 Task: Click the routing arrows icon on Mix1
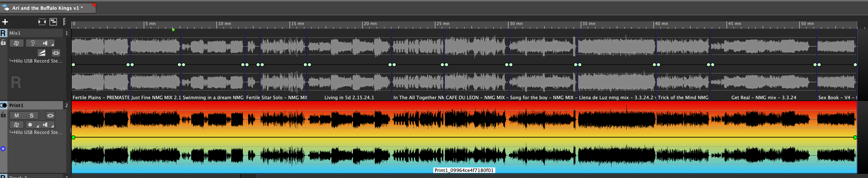pos(16,43)
